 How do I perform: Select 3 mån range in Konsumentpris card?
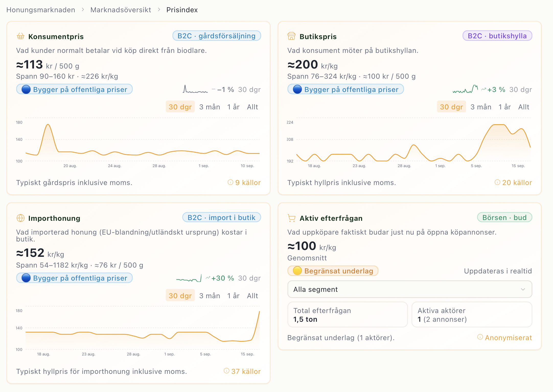[x=210, y=107]
